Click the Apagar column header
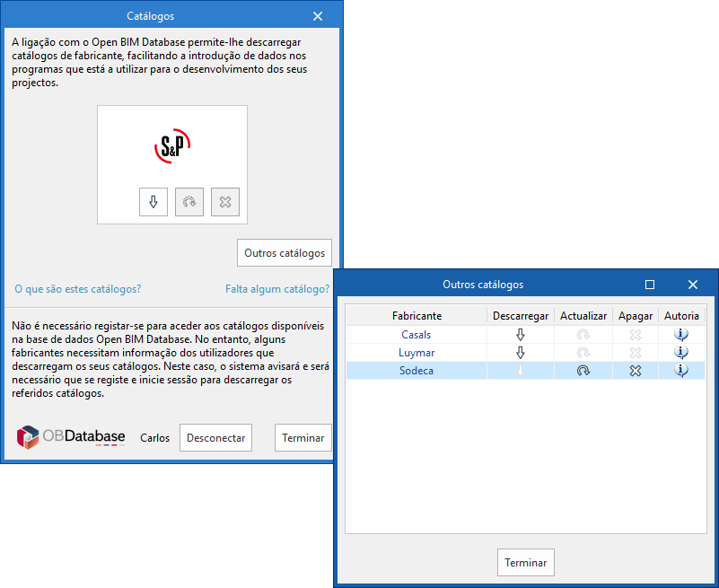This screenshot has width=719, height=588. 636,316
